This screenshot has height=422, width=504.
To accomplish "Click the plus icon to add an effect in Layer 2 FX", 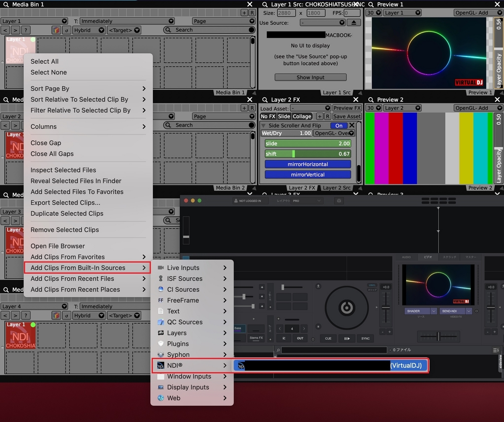I will click(320, 116).
